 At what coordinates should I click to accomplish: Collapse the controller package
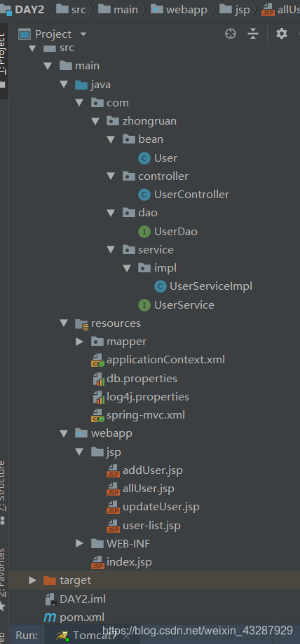[111, 176]
